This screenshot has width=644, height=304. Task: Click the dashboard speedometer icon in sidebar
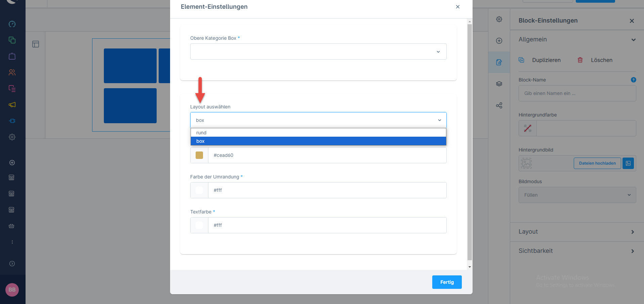tap(12, 24)
